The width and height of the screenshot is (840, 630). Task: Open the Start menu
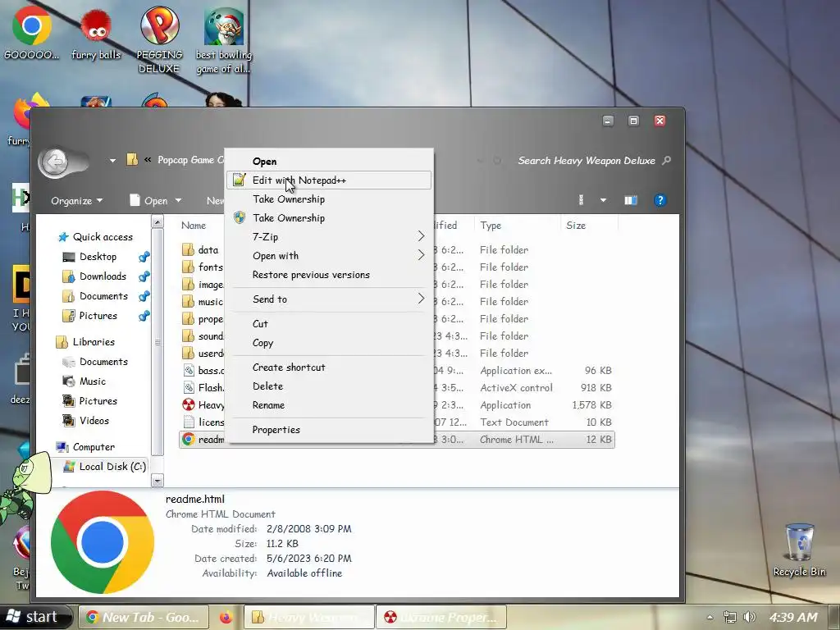[x=35, y=617]
